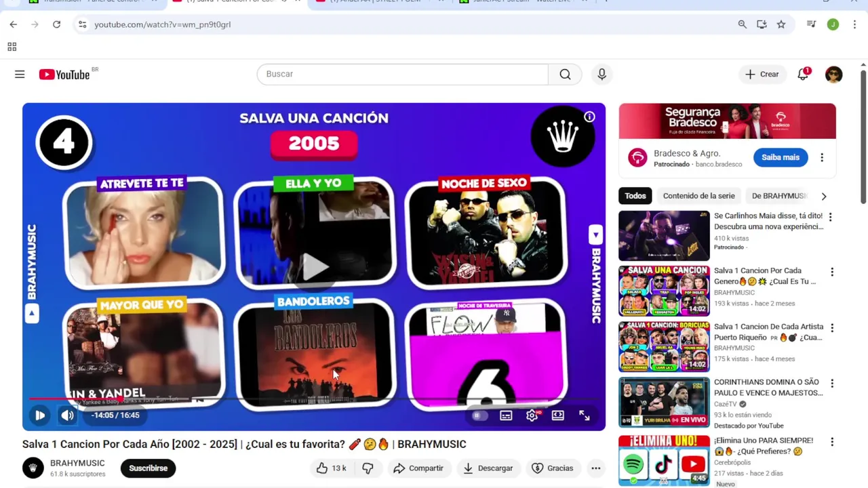Open options for Salva 1 Cancion Por Cada Genero

click(x=831, y=272)
